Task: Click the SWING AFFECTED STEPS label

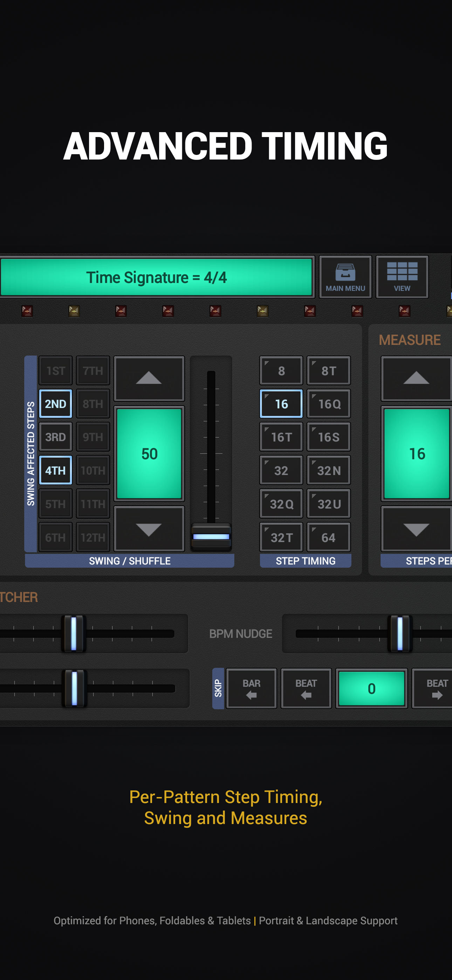Action: point(30,454)
